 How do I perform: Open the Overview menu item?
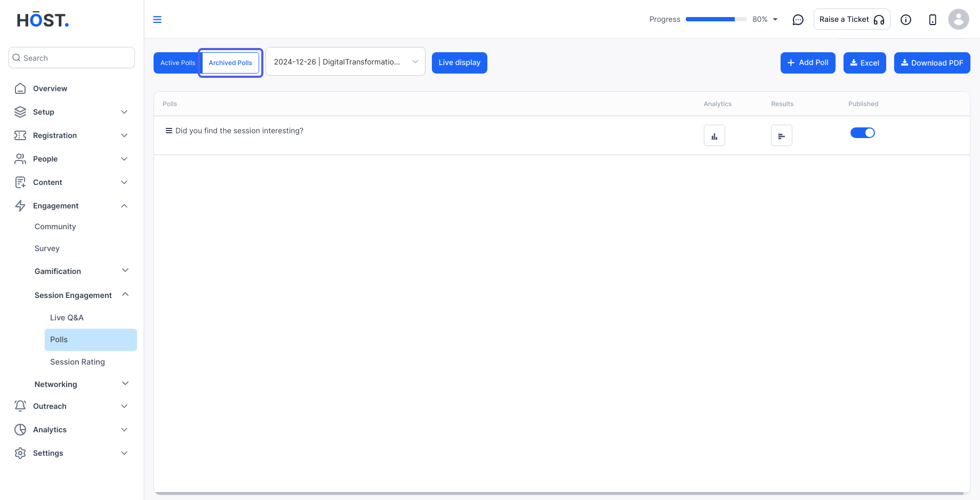click(50, 88)
